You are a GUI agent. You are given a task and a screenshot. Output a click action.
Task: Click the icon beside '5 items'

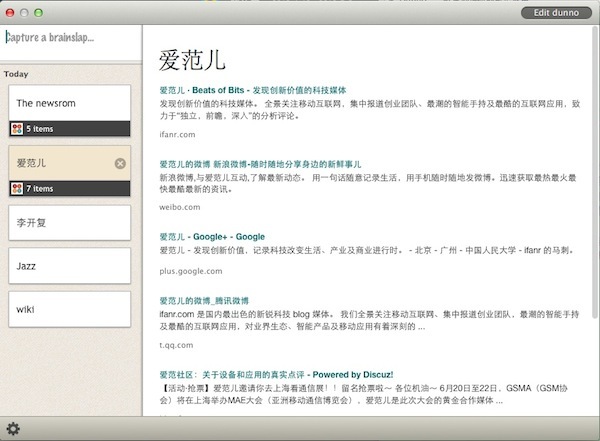tap(16, 129)
